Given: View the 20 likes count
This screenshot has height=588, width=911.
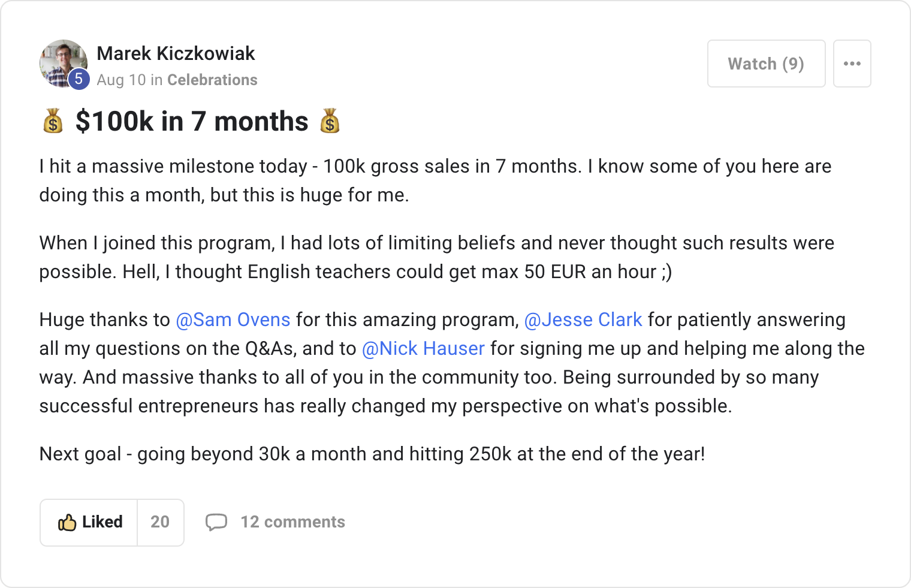Looking at the screenshot, I should click(x=160, y=522).
